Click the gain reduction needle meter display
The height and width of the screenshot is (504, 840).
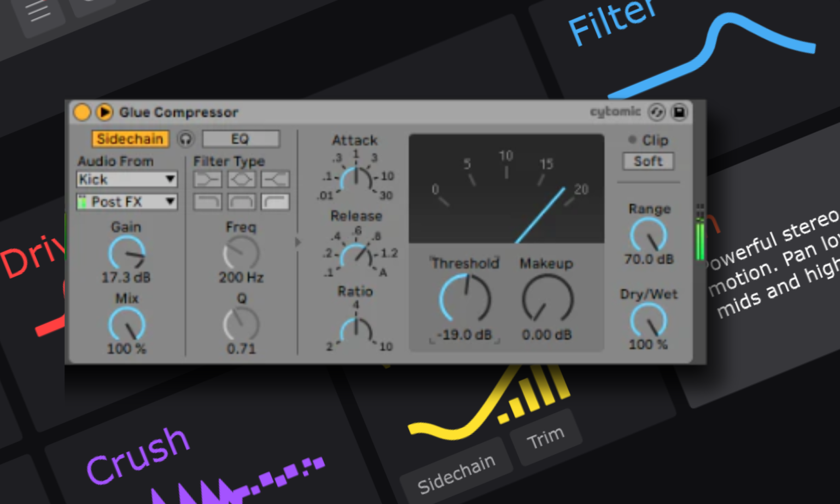click(506, 189)
